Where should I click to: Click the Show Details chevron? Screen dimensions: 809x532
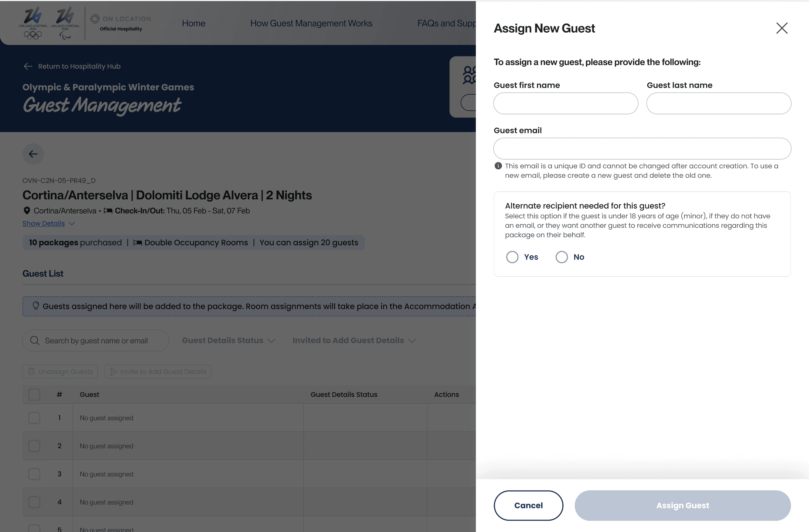click(72, 224)
